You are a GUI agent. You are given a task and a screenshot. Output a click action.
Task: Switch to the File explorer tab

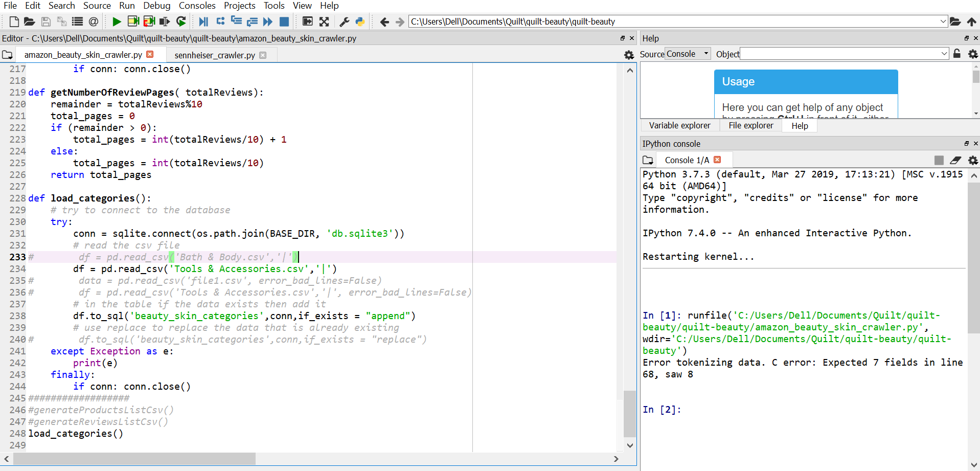750,125
